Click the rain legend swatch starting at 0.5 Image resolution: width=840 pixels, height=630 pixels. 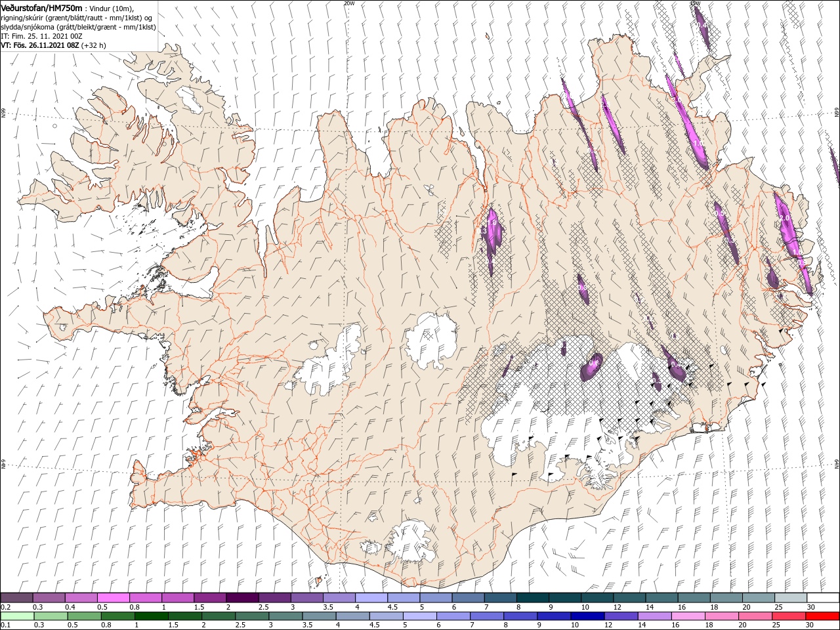tap(84, 616)
